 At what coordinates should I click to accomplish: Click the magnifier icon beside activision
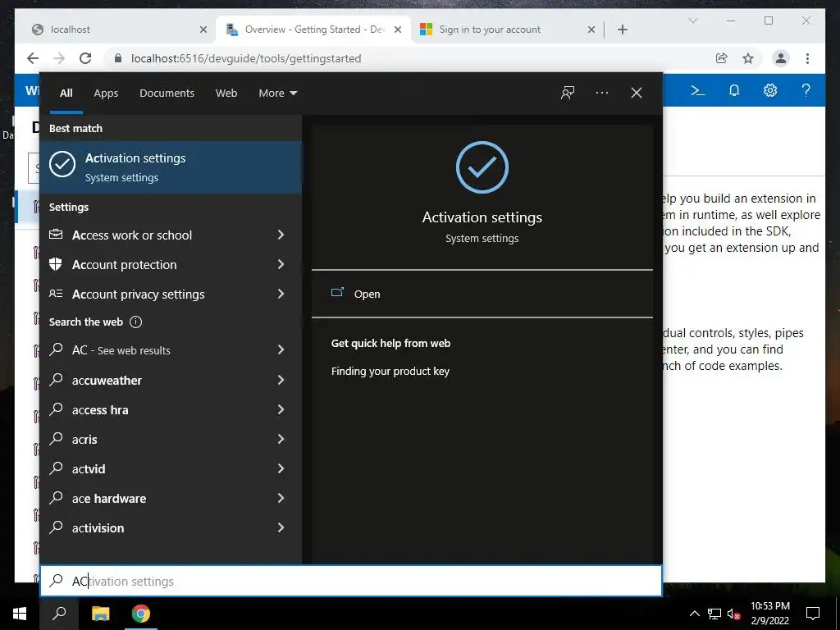click(x=56, y=527)
